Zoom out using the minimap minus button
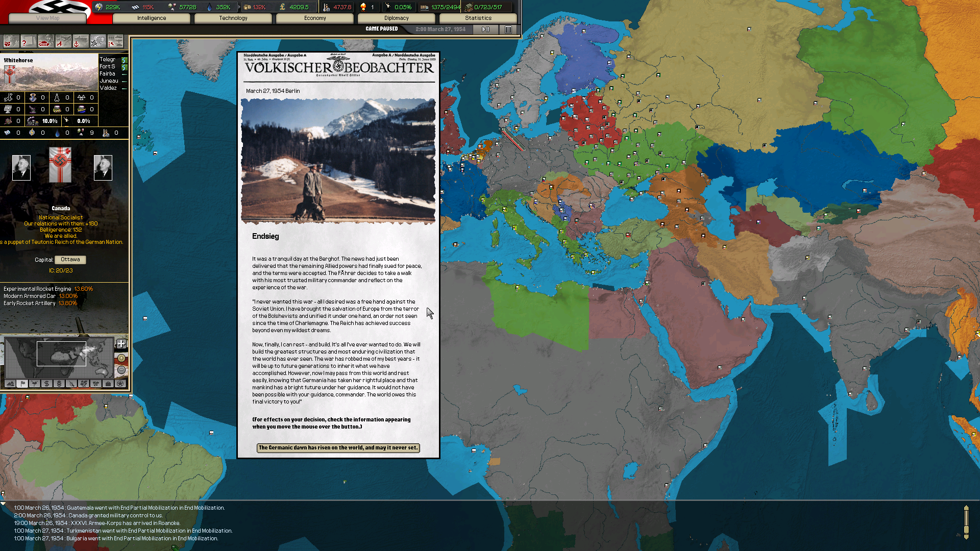This screenshot has width=980, height=551. coord(121,370)
